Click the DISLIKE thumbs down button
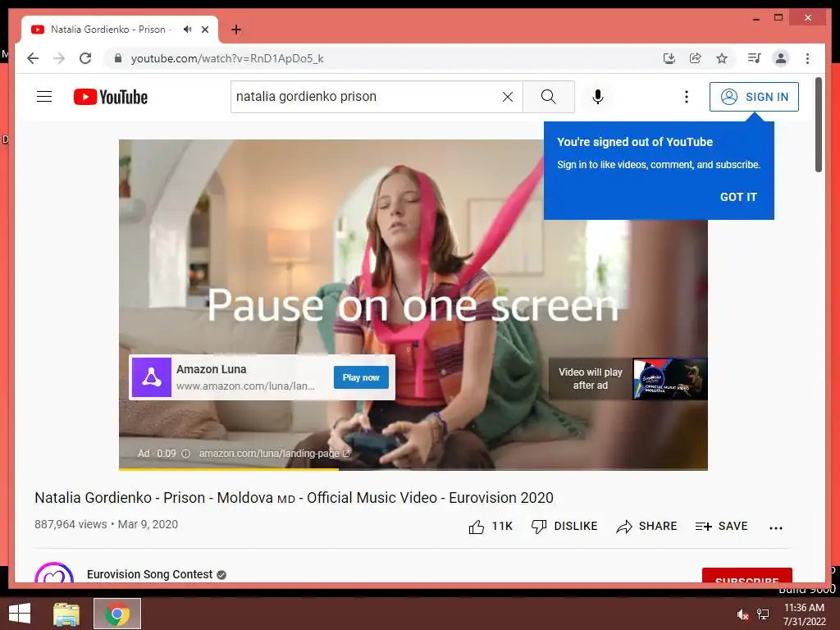This screenshot has width=840, height=630. [564, 527]
